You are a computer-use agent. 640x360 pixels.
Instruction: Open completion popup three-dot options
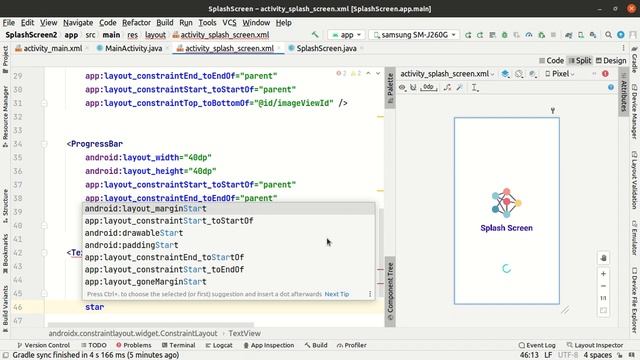pos(370,294)
